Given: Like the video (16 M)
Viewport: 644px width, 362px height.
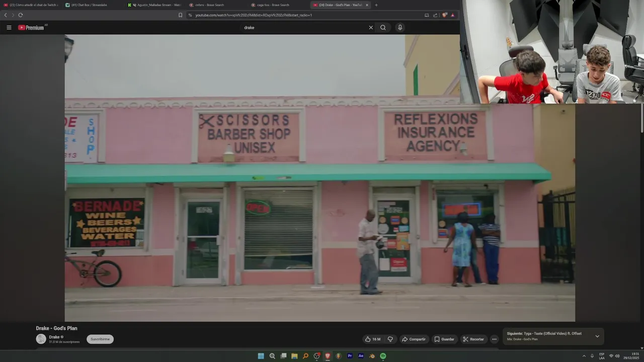Looking at the screenshot, I should click(x=373, y=339).
